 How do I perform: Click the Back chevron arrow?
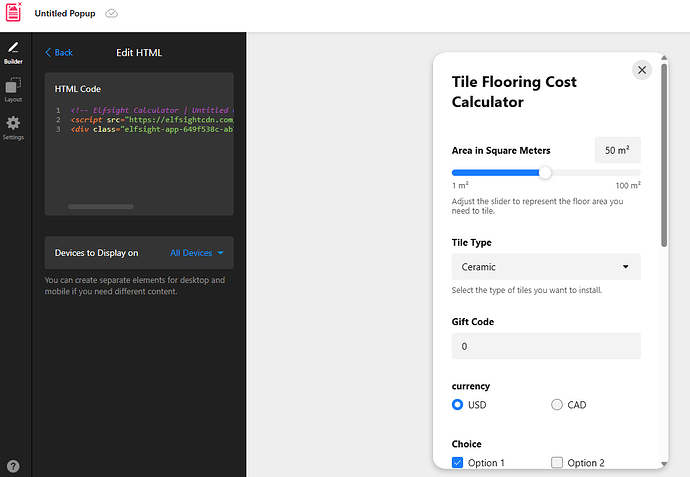(x=49, y=53)
